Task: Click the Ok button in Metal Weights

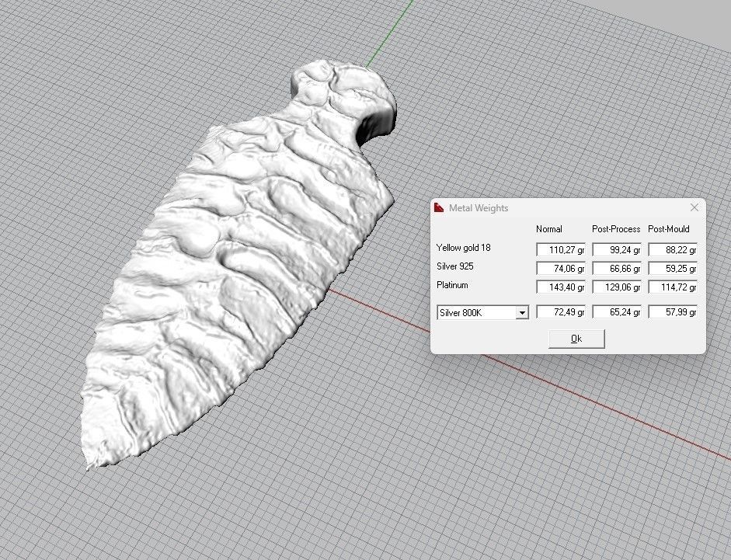Action: 576,339
